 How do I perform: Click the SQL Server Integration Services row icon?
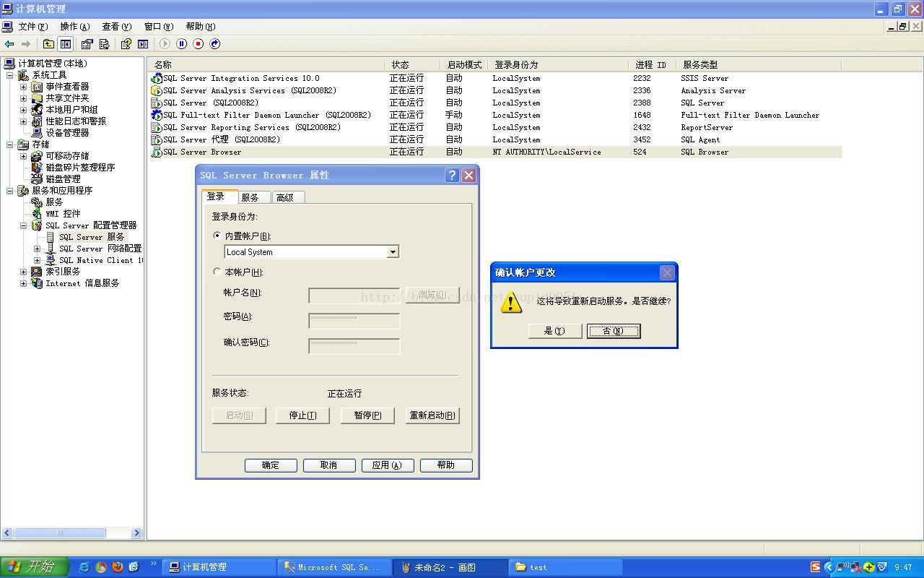coord(157,78)
